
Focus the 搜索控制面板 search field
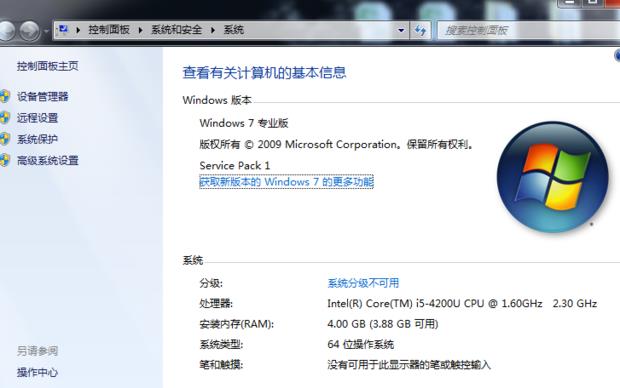point(528,30)
